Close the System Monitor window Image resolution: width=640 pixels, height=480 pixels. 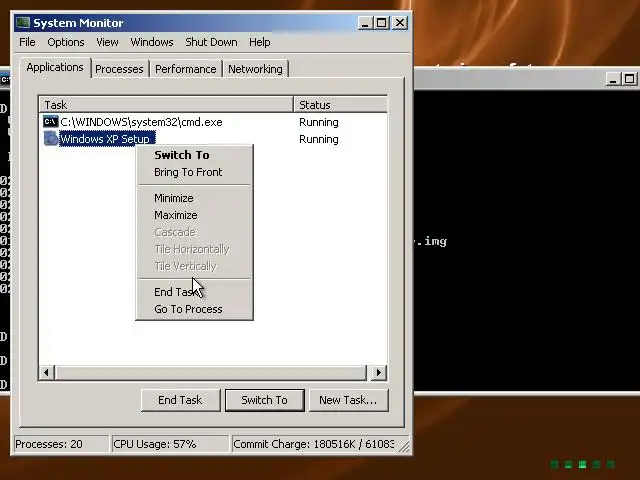pyautogui.click(x=400, y=23)
